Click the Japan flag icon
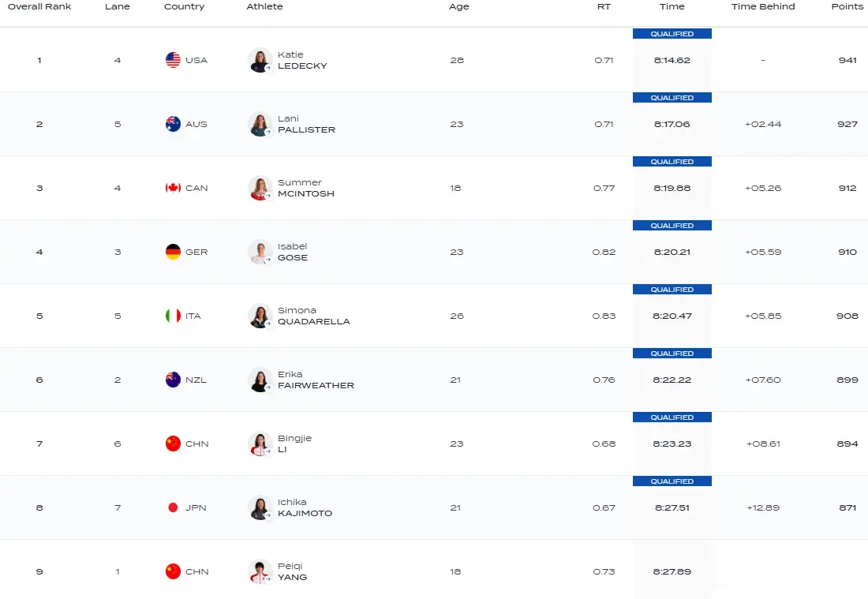868x599 pixels. point(173,507)
